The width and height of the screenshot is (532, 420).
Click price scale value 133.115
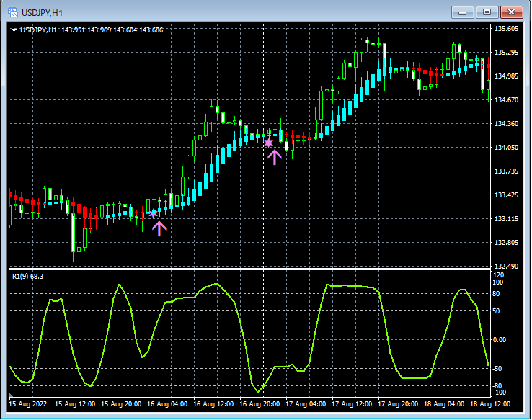(507, 218)
